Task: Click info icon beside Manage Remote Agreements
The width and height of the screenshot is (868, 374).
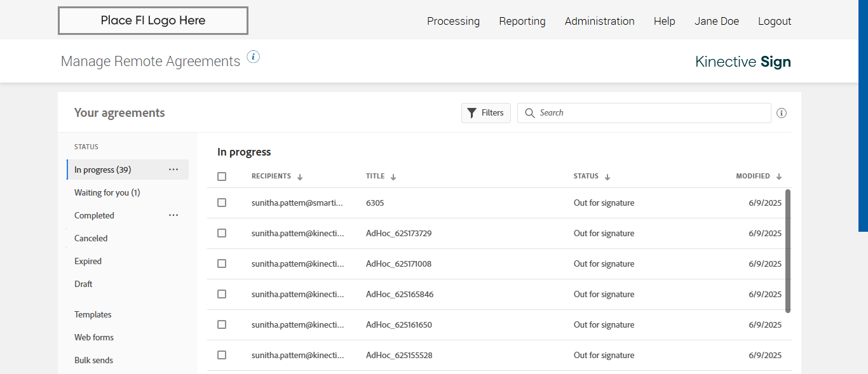Action: click(254, 57)
